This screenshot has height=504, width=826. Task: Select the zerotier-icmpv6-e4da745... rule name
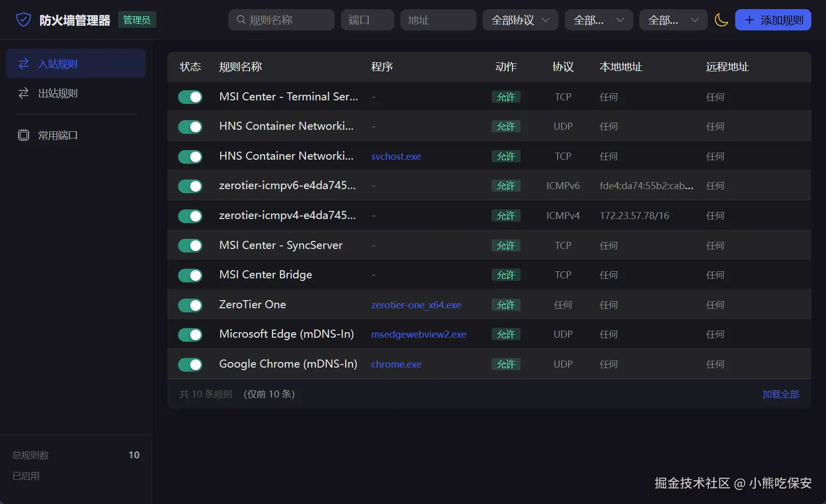click(288, 186)
